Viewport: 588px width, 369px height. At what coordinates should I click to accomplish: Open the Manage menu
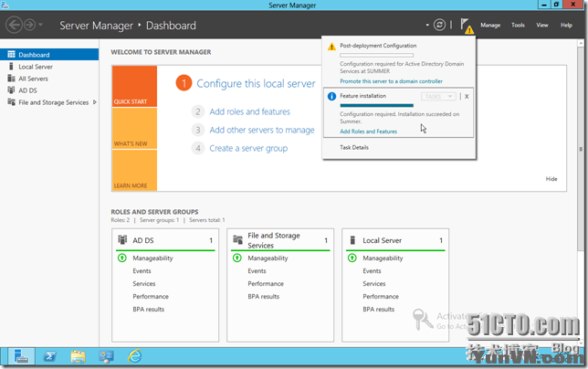(490, 26)
